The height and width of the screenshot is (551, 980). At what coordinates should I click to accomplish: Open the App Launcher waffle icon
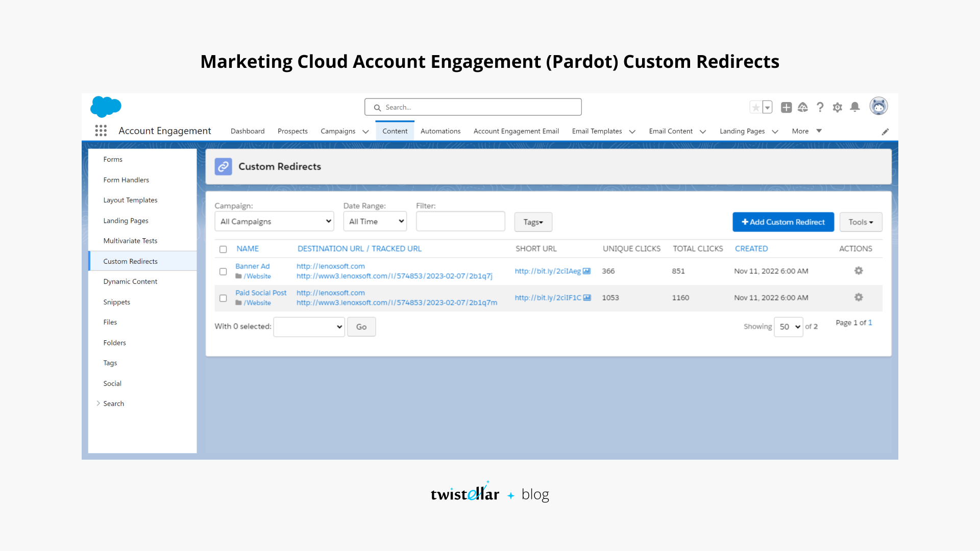click(x=101, y=131)
